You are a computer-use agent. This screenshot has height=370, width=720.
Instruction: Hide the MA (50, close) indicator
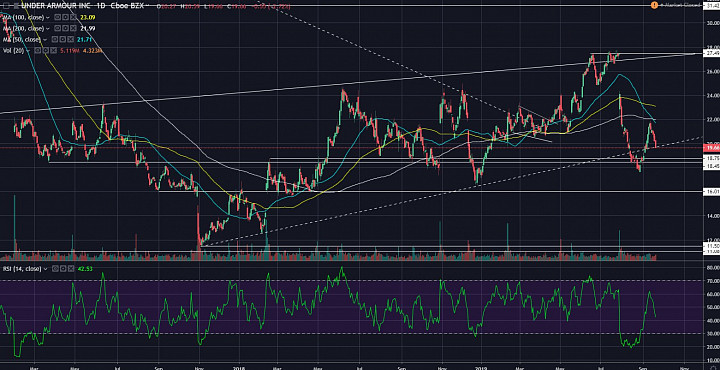click(x=55, y=39)
